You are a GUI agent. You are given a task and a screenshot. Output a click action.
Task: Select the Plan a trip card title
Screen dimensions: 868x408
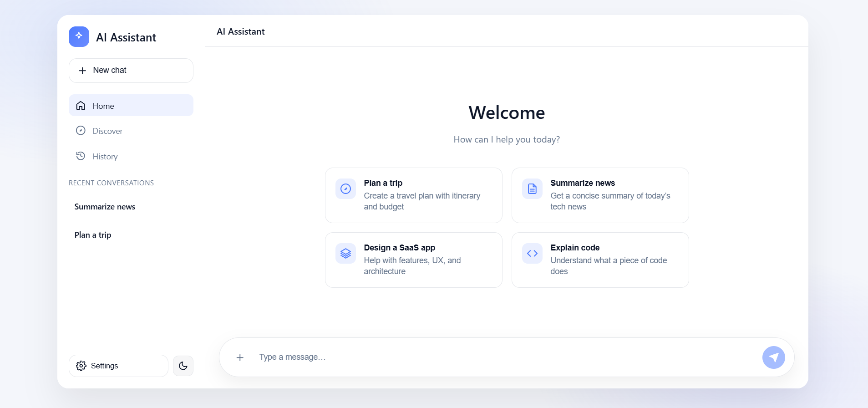click(x=383, y=183)
